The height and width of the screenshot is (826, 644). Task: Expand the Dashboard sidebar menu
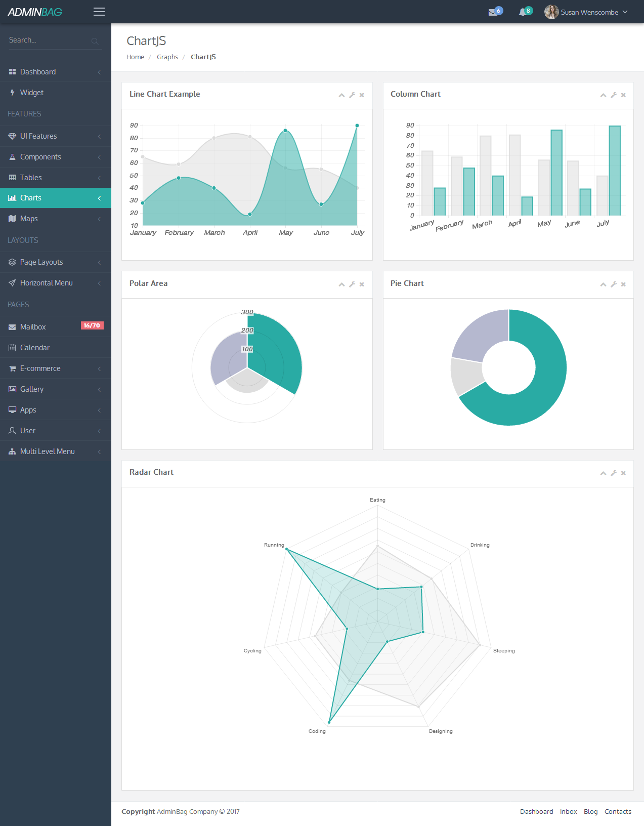pyautogui.click(x=56, y=72)
